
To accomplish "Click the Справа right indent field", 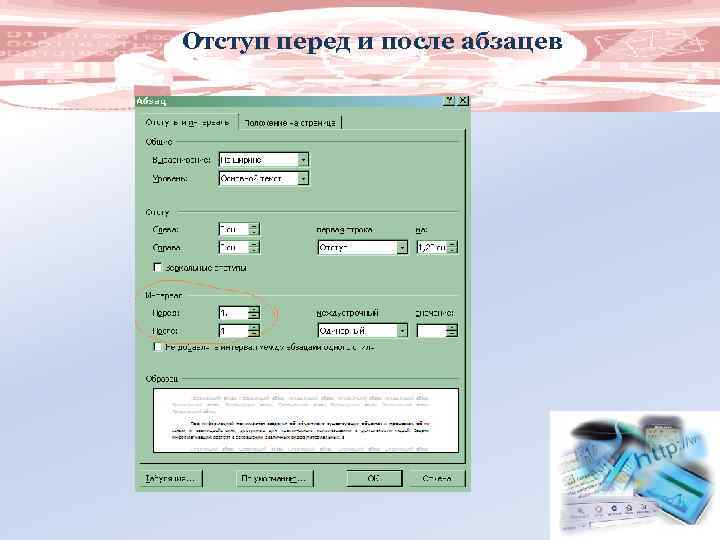I will [x=234, y=248].
